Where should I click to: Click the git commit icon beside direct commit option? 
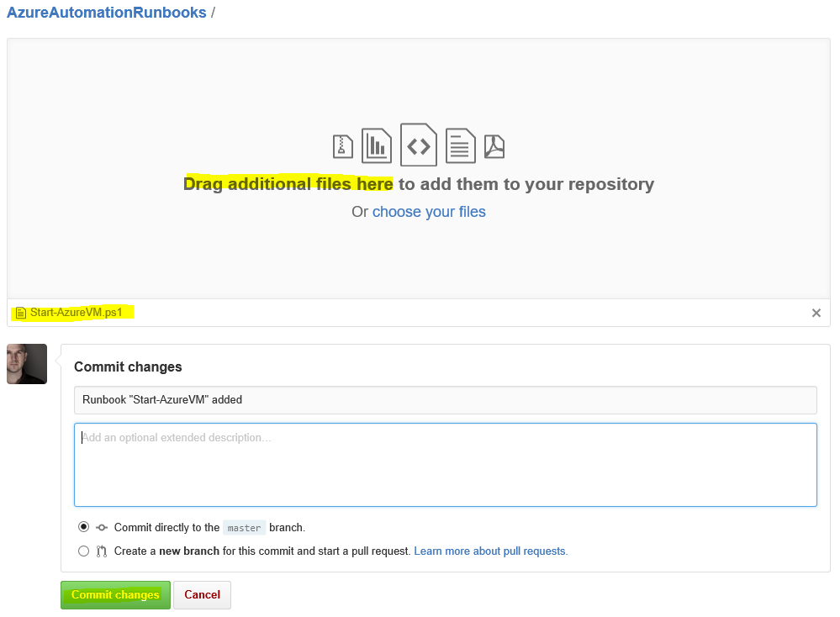click(102, 528)
